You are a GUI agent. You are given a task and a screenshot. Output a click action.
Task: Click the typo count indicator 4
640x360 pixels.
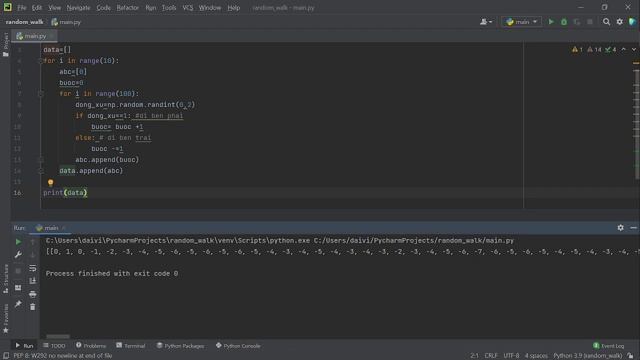pos(611,49)
